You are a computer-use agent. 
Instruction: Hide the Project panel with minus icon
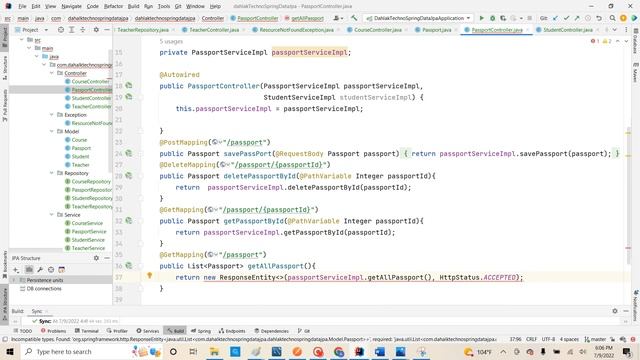coord(107,30)
